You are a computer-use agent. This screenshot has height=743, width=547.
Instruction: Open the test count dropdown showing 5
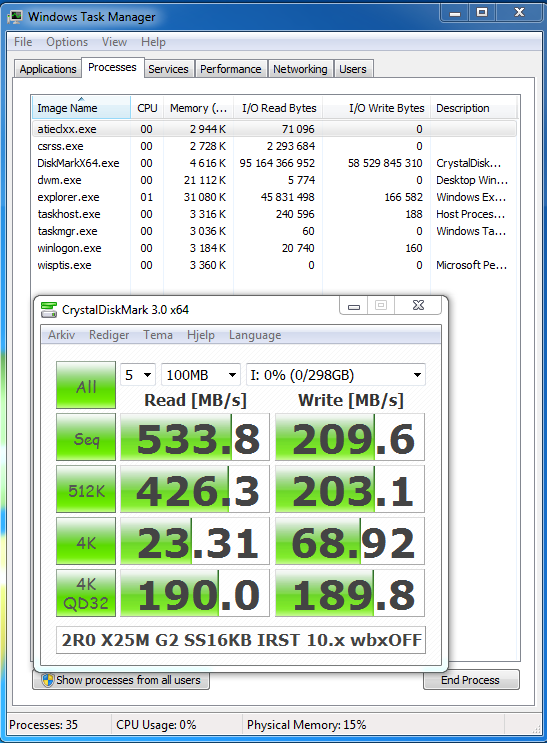pyautogui.click(x=137, y=375)
